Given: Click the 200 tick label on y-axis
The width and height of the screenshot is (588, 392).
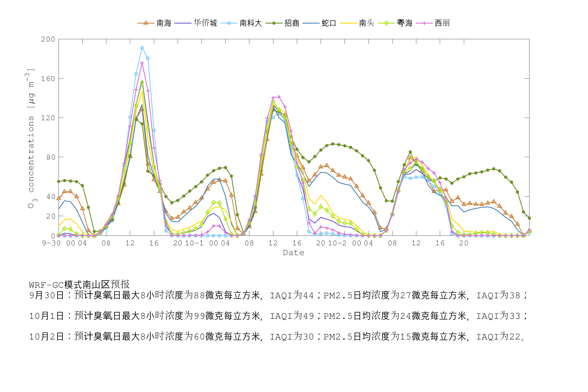Looking at the screenshot, I should click(x=48, y=39).
